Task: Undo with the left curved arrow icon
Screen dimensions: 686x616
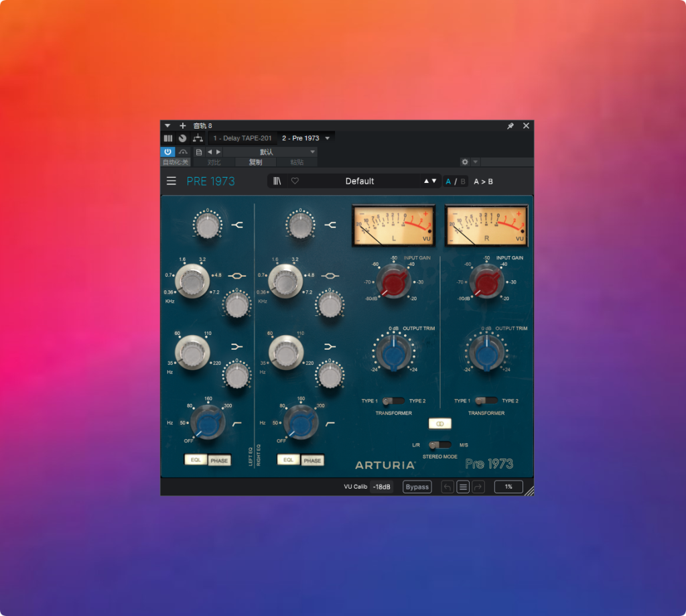Action: (x=447, y=487)
